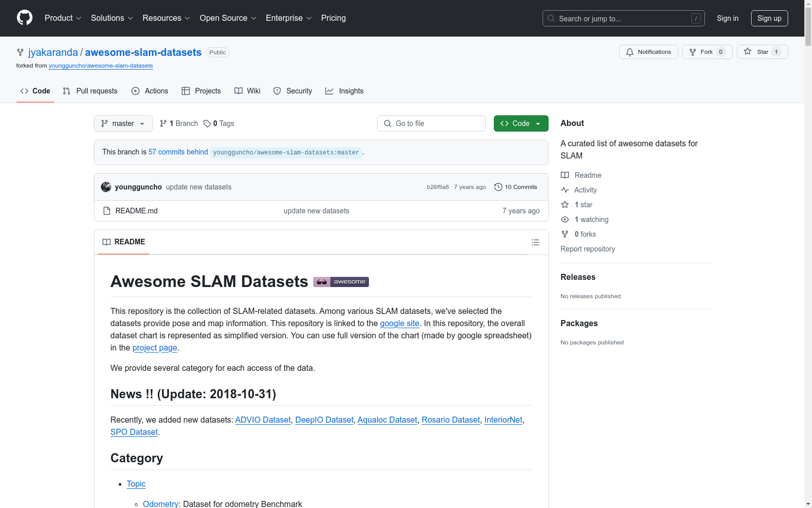
Task: Expand the Open Source menu
Action: (x=228, y=18)
